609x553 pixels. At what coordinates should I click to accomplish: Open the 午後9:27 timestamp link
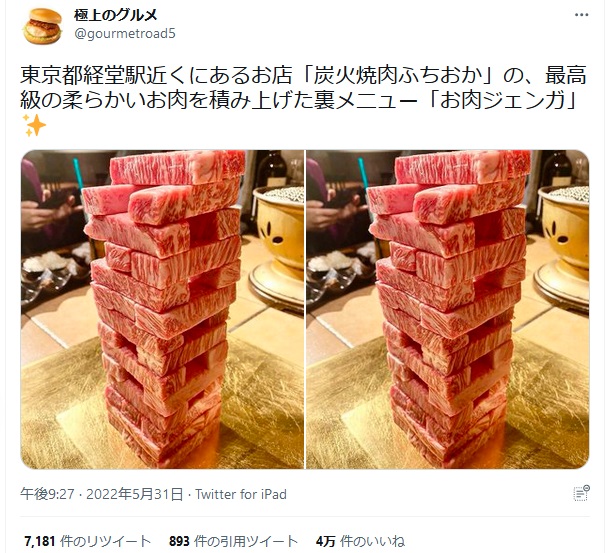pos(47,494)
